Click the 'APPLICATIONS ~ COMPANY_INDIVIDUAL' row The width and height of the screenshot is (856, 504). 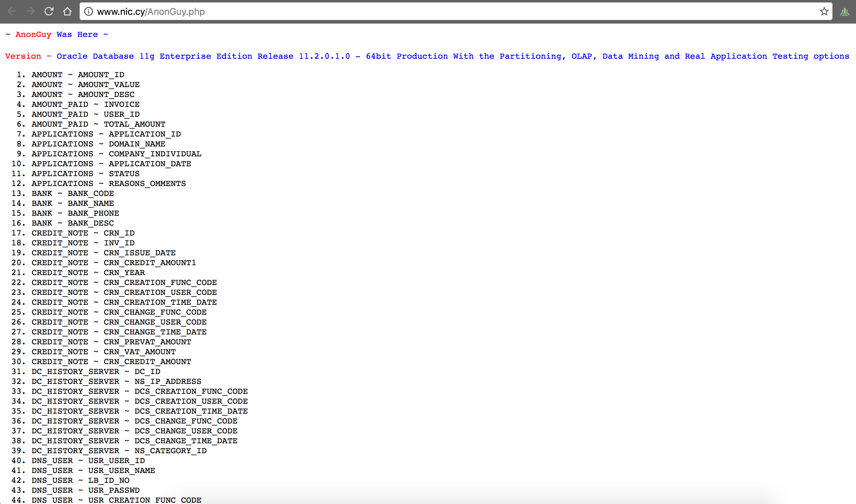116,154
